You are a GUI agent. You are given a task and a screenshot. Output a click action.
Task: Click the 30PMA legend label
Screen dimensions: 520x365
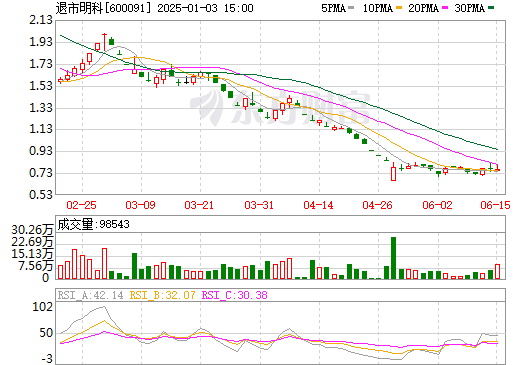click(x=469, y=8)
